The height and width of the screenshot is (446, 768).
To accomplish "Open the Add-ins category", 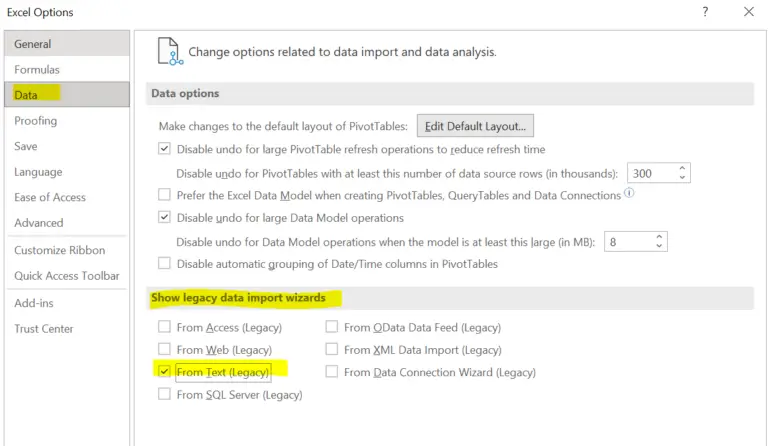I will [x=67, y=303].
